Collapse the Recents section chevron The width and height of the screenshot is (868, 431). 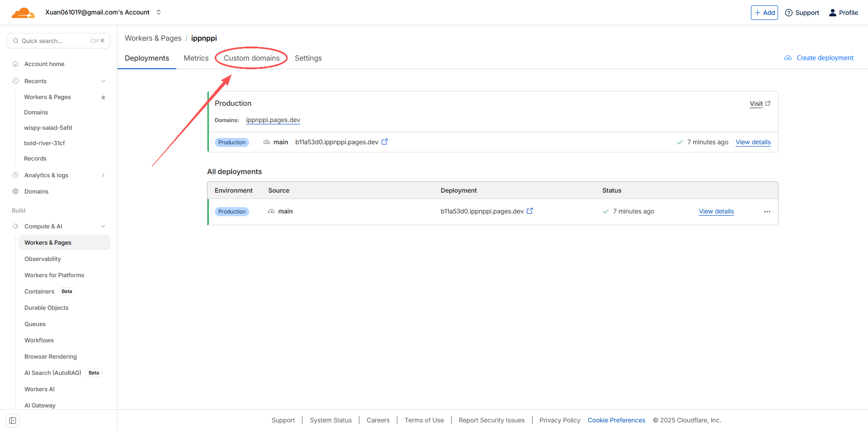coord(103,81)
